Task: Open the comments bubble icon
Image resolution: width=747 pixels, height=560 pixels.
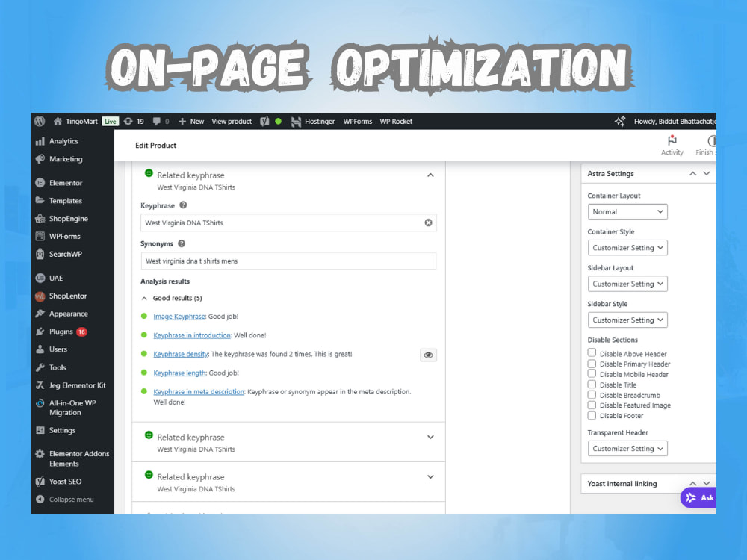Action: point(156,122)
